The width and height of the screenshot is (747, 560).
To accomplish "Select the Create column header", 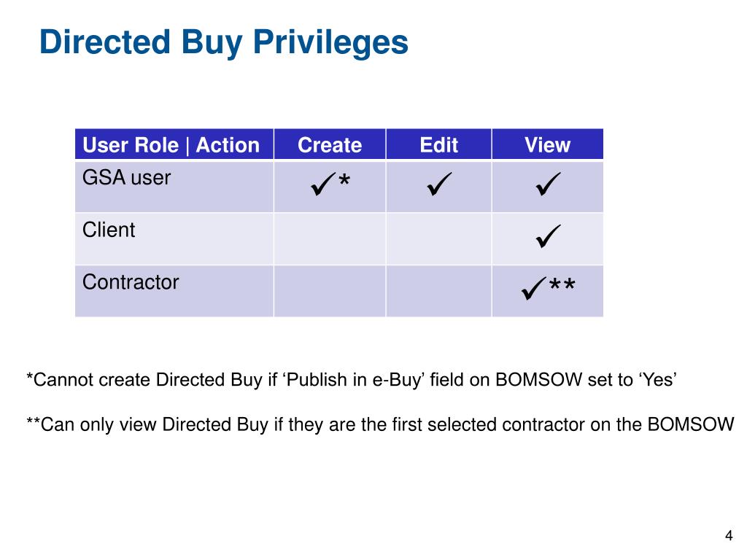I will coord(330,144).
